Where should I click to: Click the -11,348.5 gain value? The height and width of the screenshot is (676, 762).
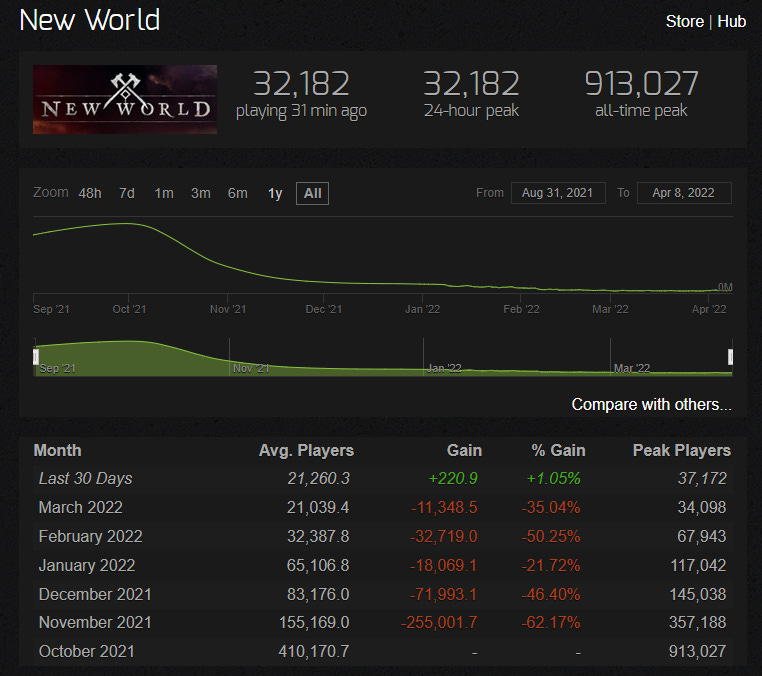point(444,507)
